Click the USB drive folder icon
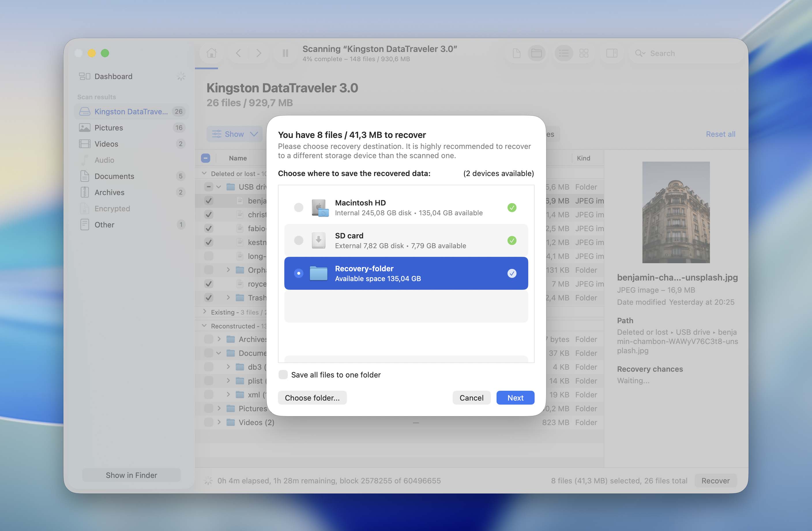 231,187
